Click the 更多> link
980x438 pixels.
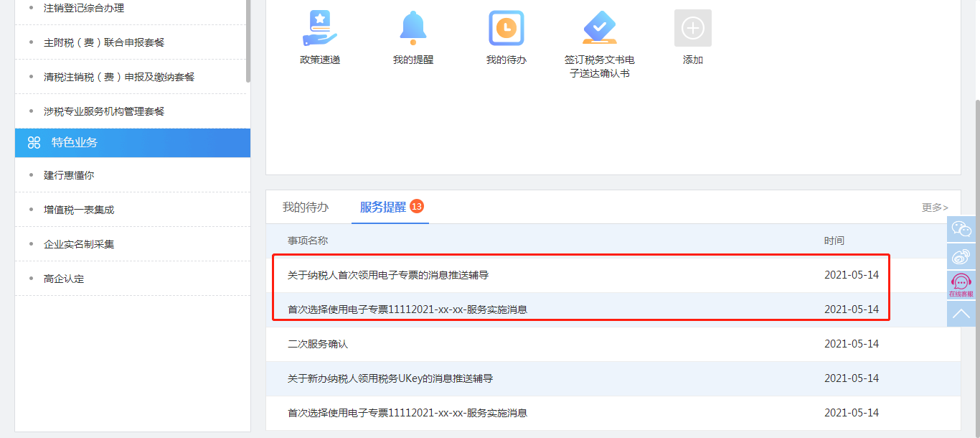tap(935, 208)
